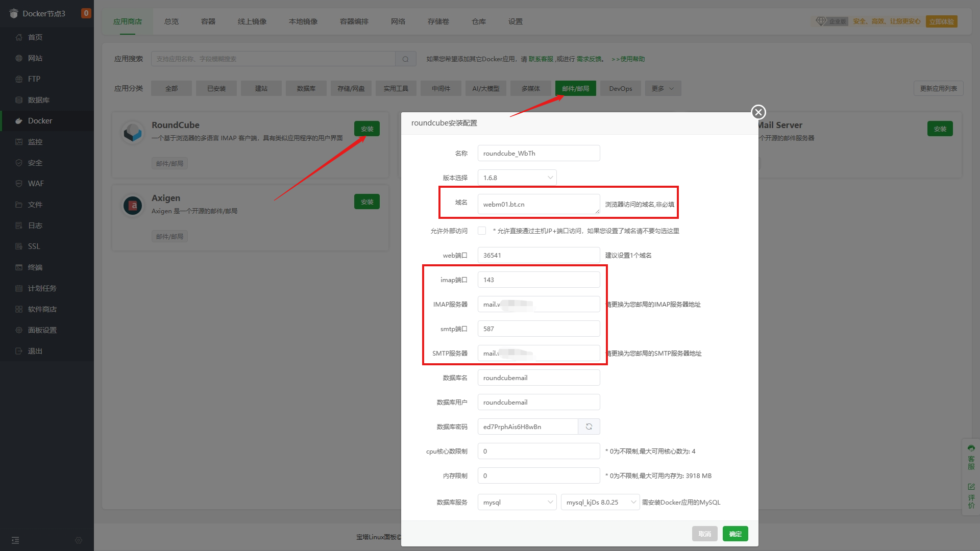Click the 面板设置 gear icon in sidebar

click(x=19, y=330)
